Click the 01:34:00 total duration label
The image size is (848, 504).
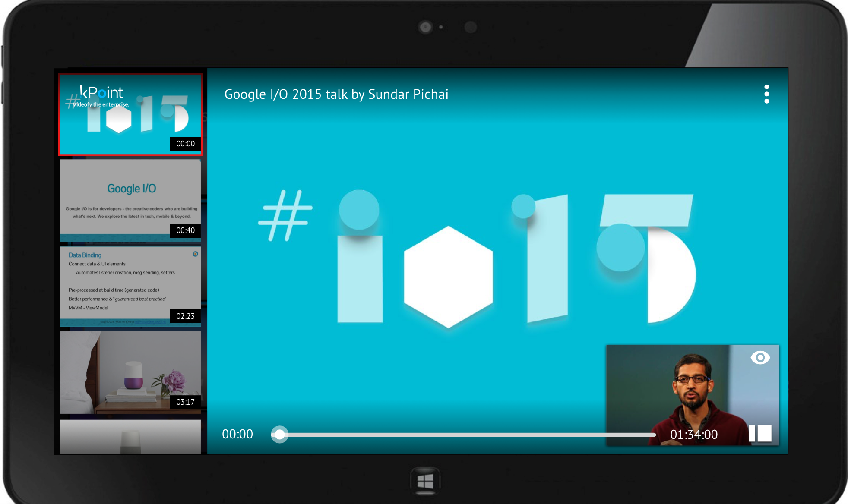[x=693, y=435]
